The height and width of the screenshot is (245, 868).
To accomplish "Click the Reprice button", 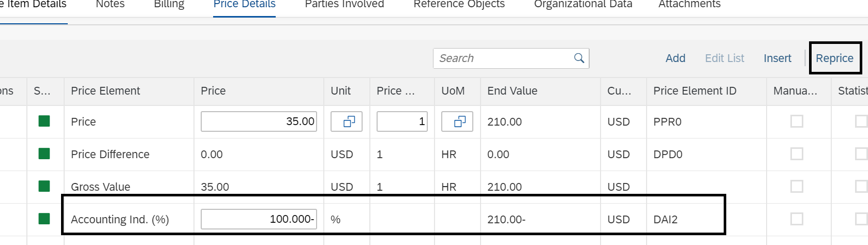I will pyautogui.click(x=834, y=58).
